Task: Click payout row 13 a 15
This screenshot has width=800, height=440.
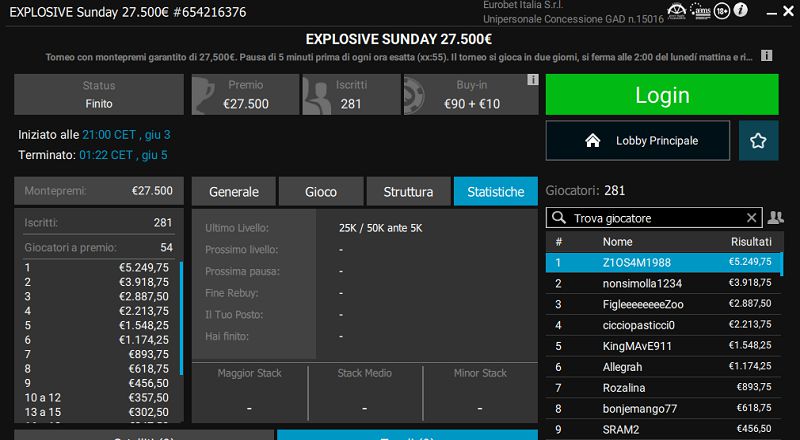Action: click(96, 412)
